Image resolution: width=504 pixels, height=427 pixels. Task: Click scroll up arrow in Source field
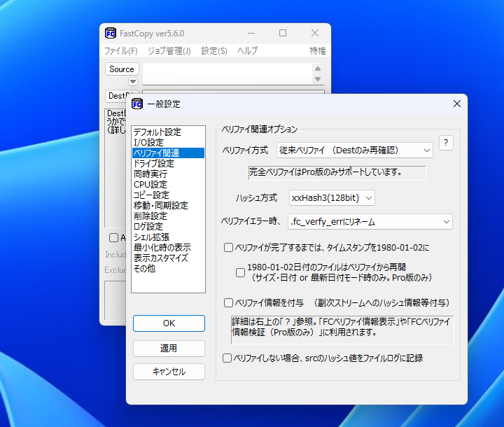click(x=318, y=69)
